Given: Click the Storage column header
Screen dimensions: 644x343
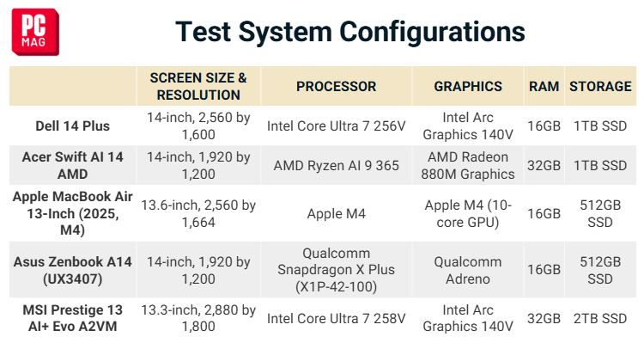Looking at the screenshot, I should (x=600, y=86).
